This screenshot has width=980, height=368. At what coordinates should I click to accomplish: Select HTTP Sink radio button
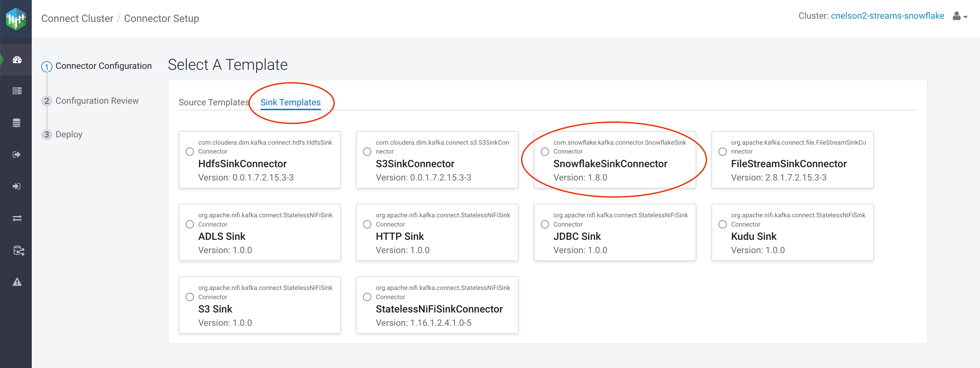(x=367, y=224)
